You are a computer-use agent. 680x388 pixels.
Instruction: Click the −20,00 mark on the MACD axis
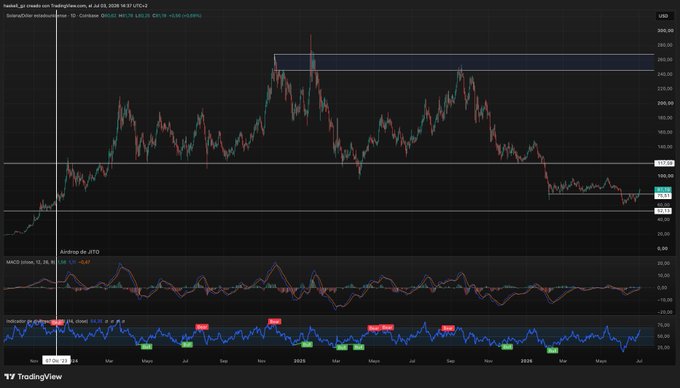click(x=664, y=312)
